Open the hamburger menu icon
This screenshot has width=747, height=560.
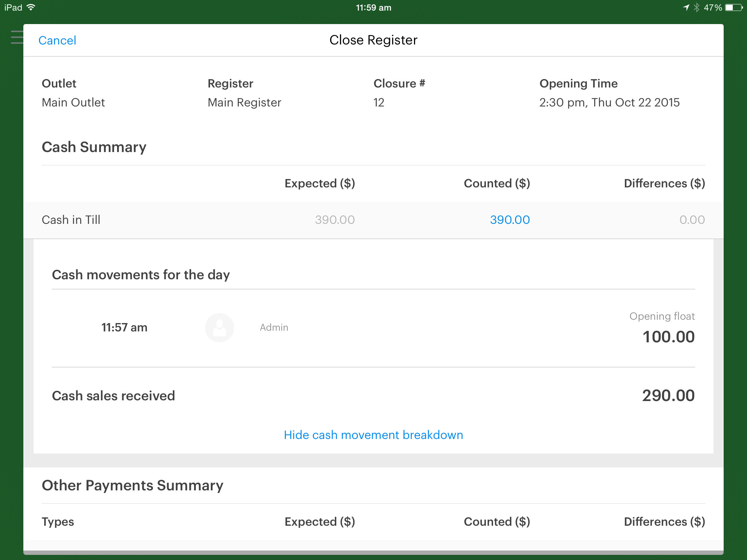pyautogui.click(x=17, y=37)
